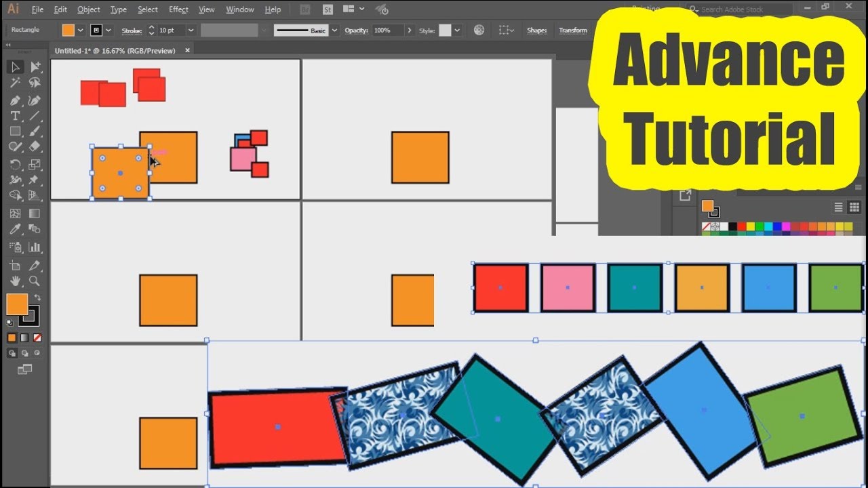Screen dimensions: 868x488
Task: Open the Effect menu
Action: 179,9
